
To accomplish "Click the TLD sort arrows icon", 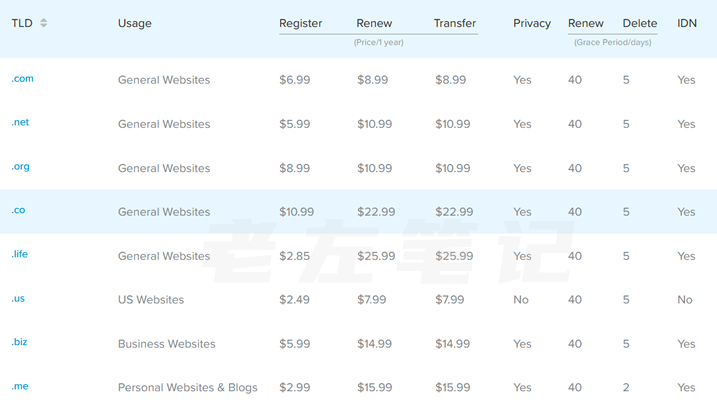I will point(43,23).
